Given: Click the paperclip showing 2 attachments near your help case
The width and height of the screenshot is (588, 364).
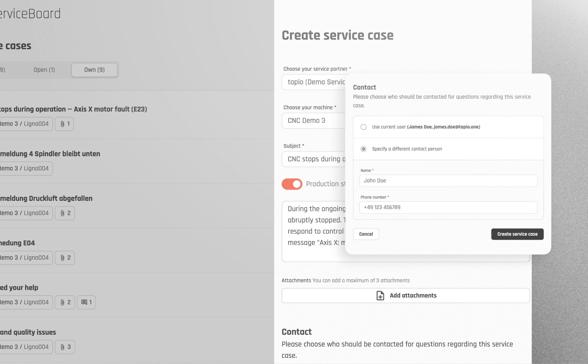Looking at the screenshot, I should pyautogui.click(x=65, y=302).
